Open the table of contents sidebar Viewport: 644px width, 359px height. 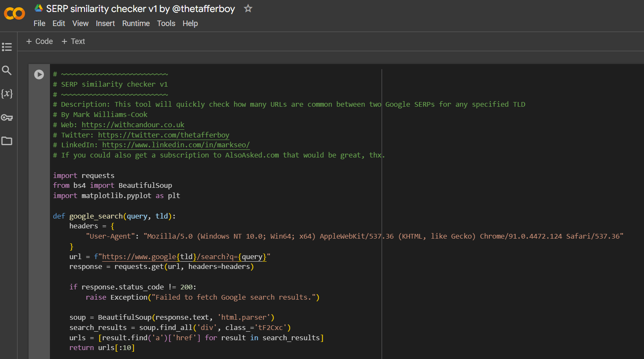click(7, 47)
